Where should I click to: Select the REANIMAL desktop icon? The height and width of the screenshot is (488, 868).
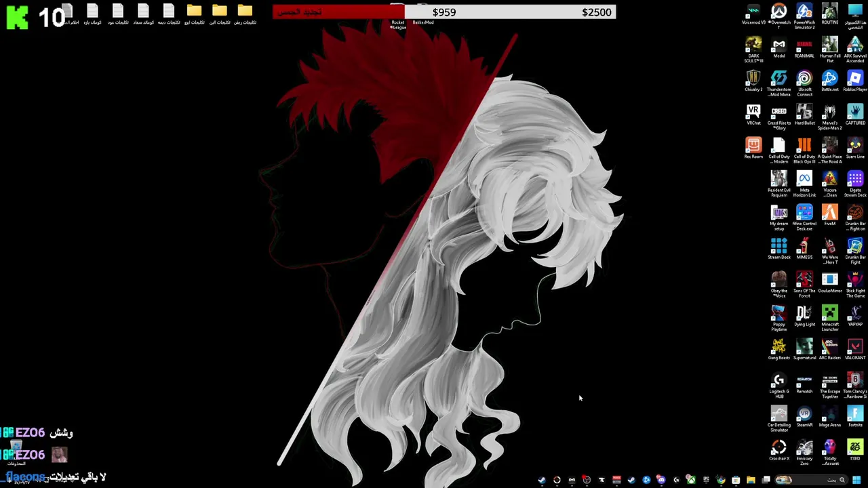click(804, 48)
